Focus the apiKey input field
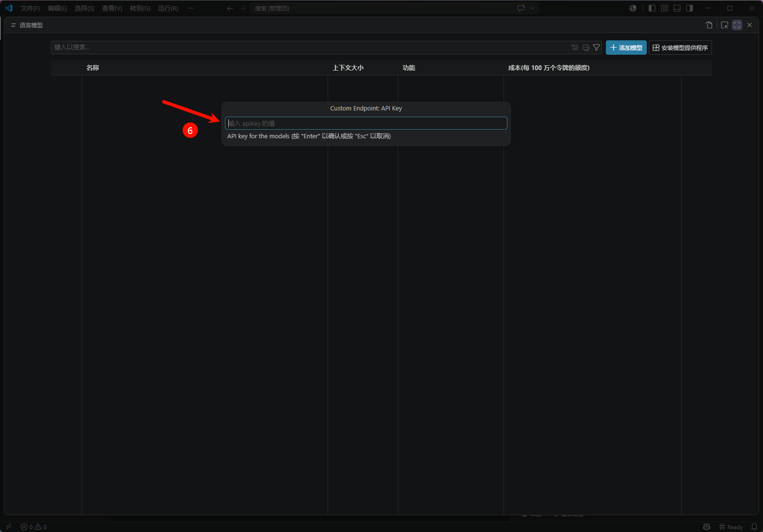Viewport: 763px width, 532px height. tap(366, 123)
